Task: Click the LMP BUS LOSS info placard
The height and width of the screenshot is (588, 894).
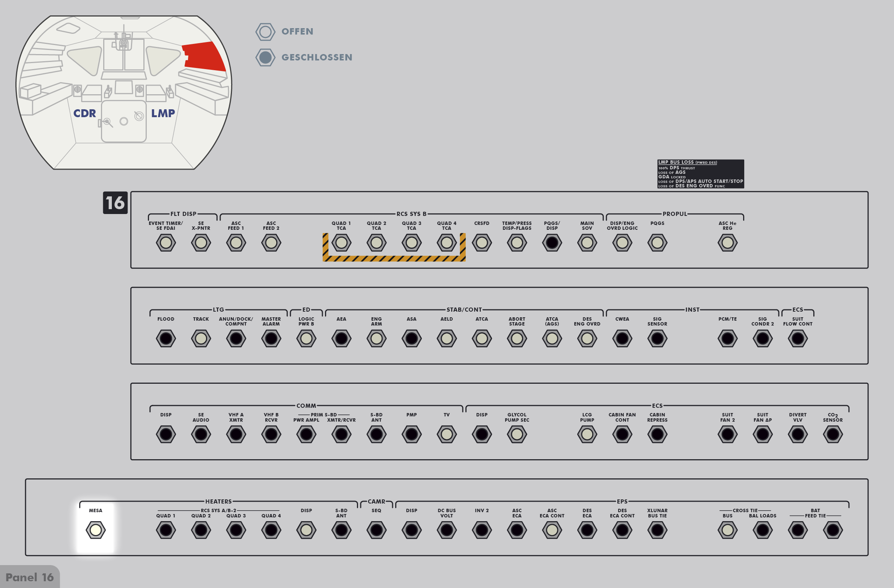Action: (x=700, y=174)
